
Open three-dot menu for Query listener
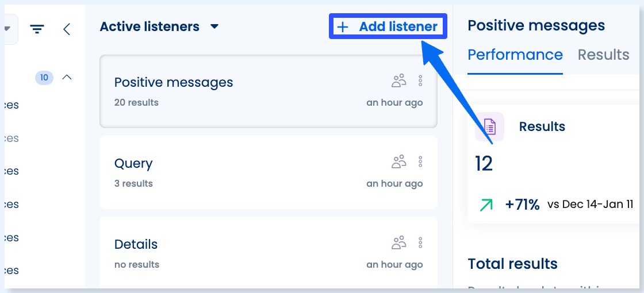[420, 162]
